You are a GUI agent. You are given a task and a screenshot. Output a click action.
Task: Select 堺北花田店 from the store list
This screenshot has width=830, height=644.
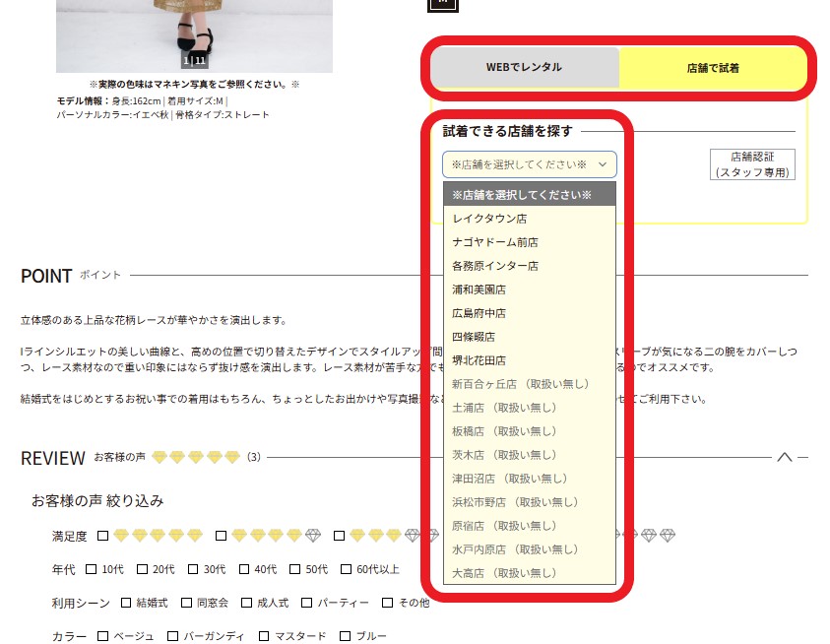(x=479, y=360)
